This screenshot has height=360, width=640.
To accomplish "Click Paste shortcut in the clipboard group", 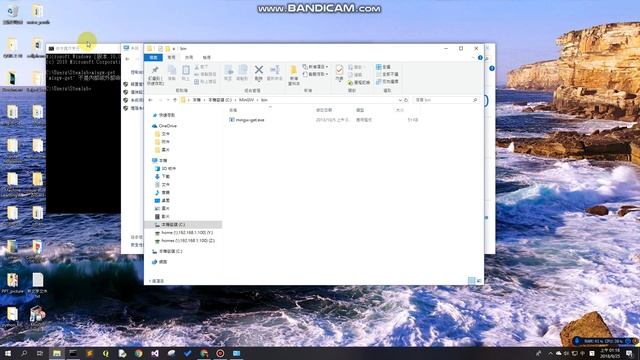I will click(205, 82).
